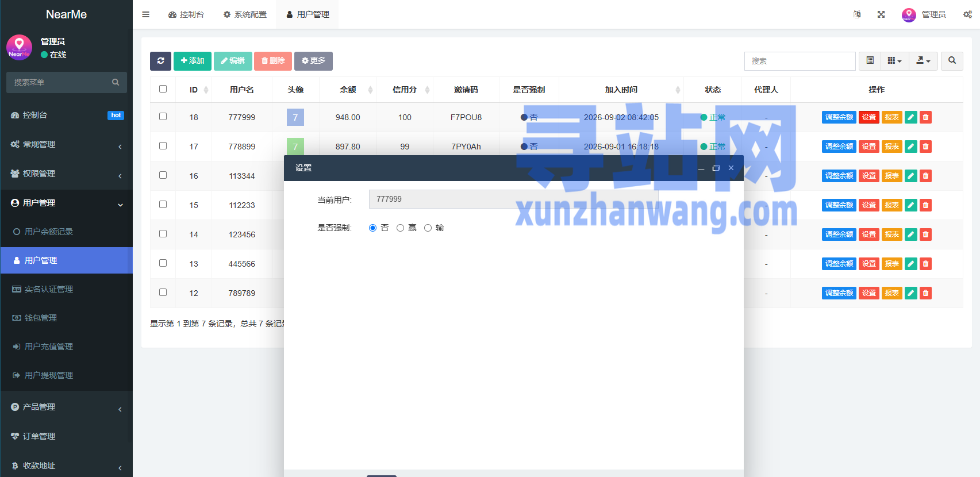Click the red trash icon for user 777999
The image size is (980, 477).
pyautogui.click(x=925, y=117)
